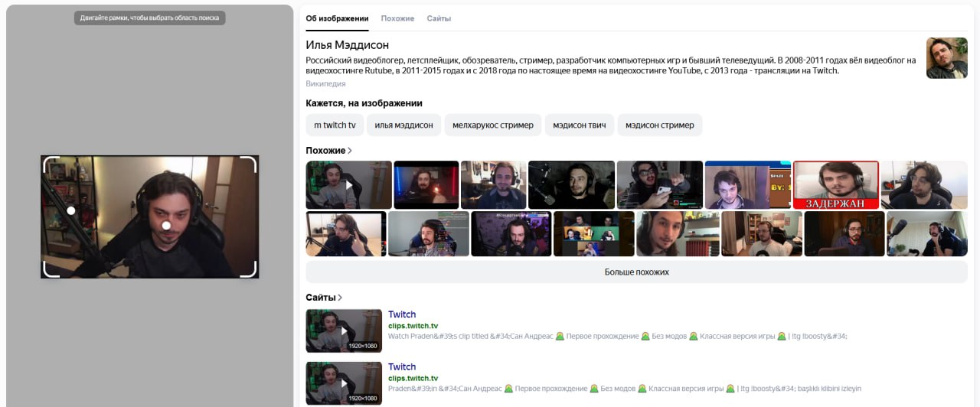Click Twitch title above 'Watch Praden' description

pos(402,314)
